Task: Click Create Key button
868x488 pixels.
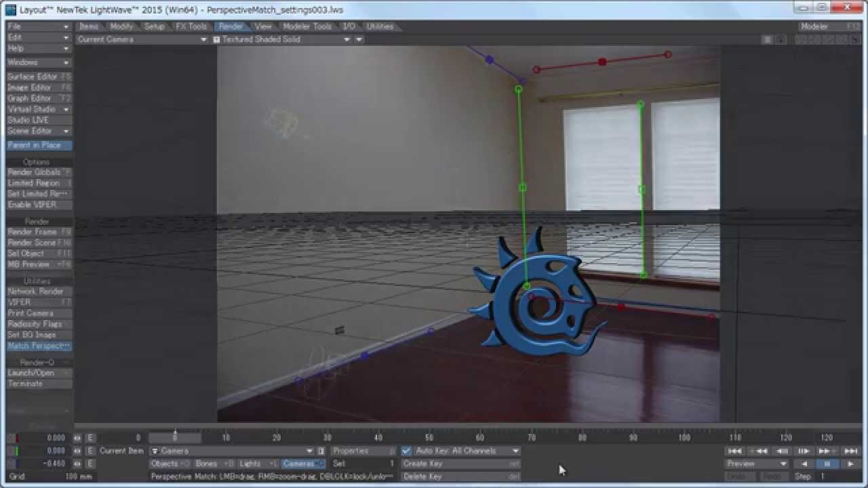Action: click(461, 464)
